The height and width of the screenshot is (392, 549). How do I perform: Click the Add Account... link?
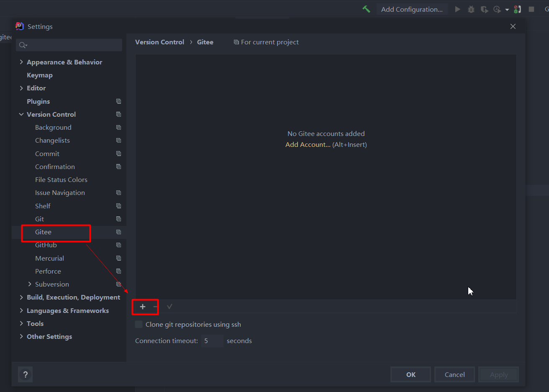click(x=308, y=144)
